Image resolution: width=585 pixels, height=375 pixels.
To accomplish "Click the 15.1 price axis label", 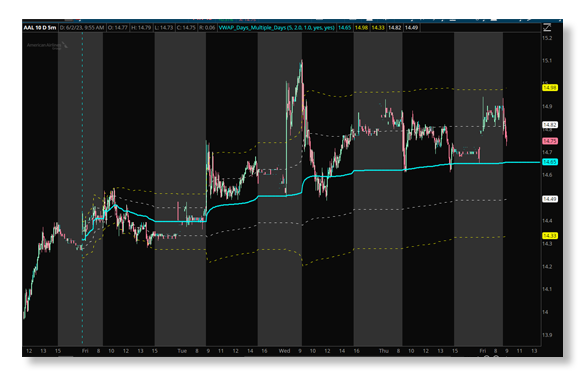I will tap(547, 61).
